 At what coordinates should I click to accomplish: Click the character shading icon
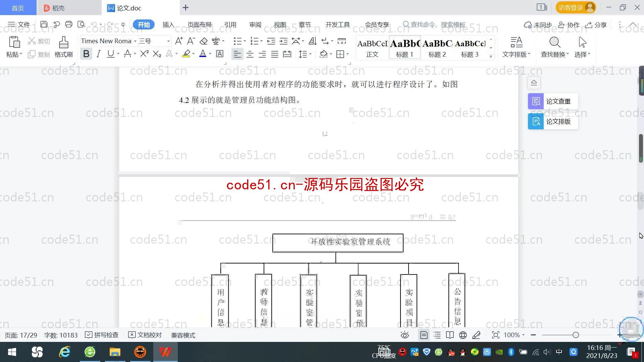click(x=219, y=54)
